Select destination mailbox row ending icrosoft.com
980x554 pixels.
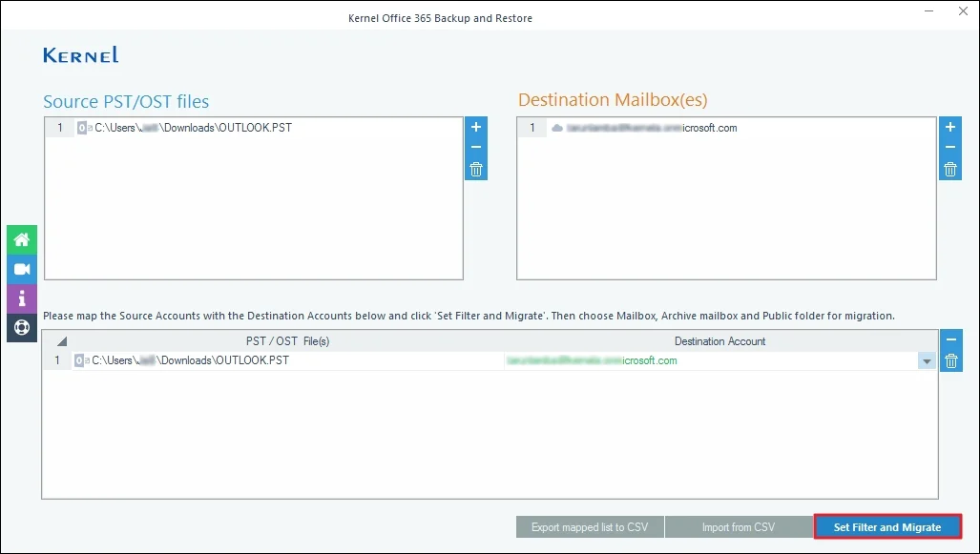(726, 128)
